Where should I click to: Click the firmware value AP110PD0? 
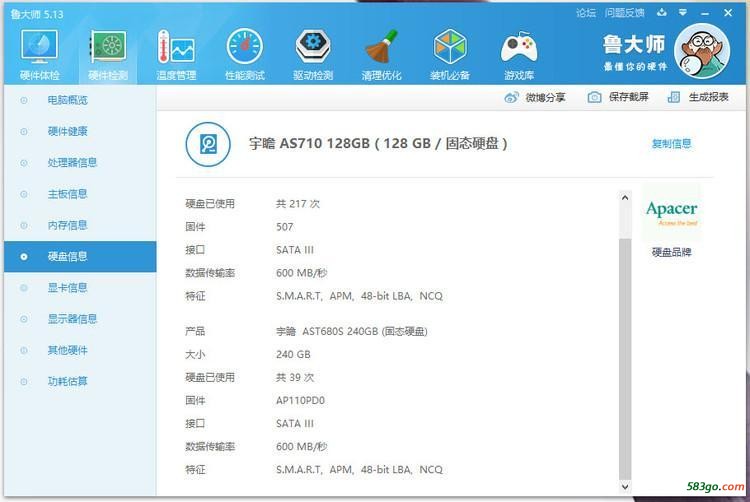[x=300, y=401]
